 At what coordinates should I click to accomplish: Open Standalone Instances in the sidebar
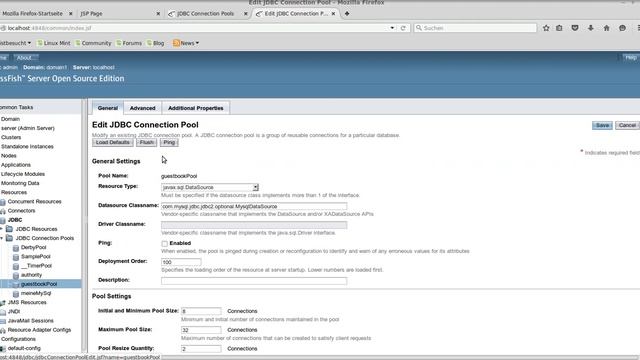pyautogui.click(x=27, y=147)
